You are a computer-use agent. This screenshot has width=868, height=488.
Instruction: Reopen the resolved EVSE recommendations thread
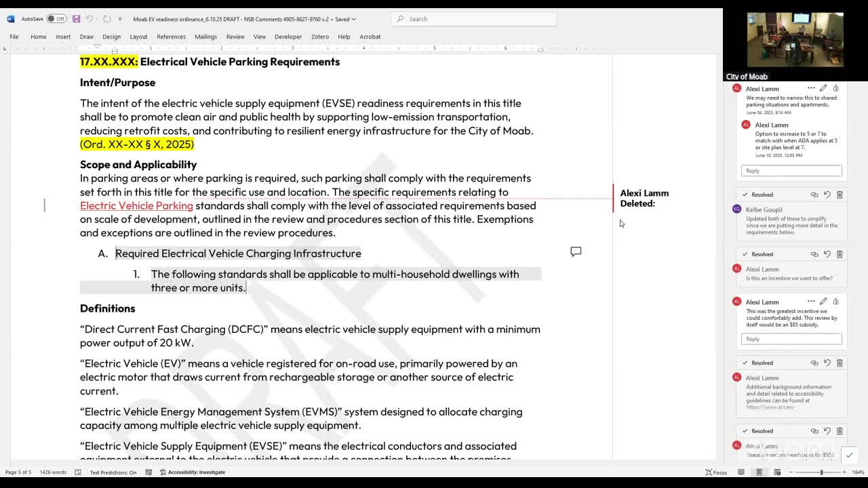click(827, 431)
